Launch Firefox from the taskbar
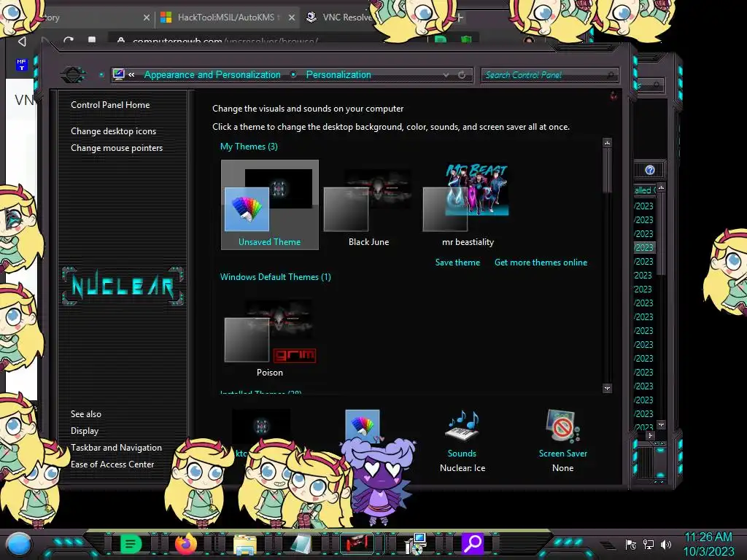 coord(186,544)
